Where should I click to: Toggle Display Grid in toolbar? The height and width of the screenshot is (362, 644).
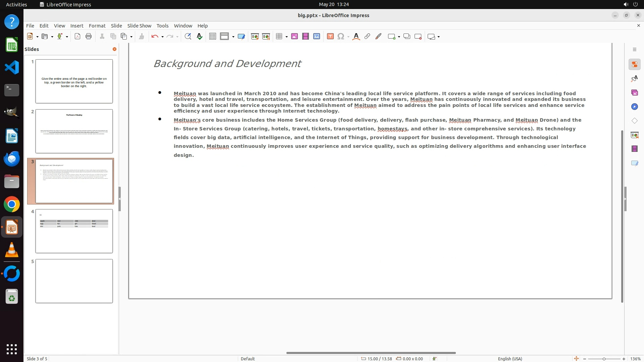pyautogui.click(x=212, y=37)
